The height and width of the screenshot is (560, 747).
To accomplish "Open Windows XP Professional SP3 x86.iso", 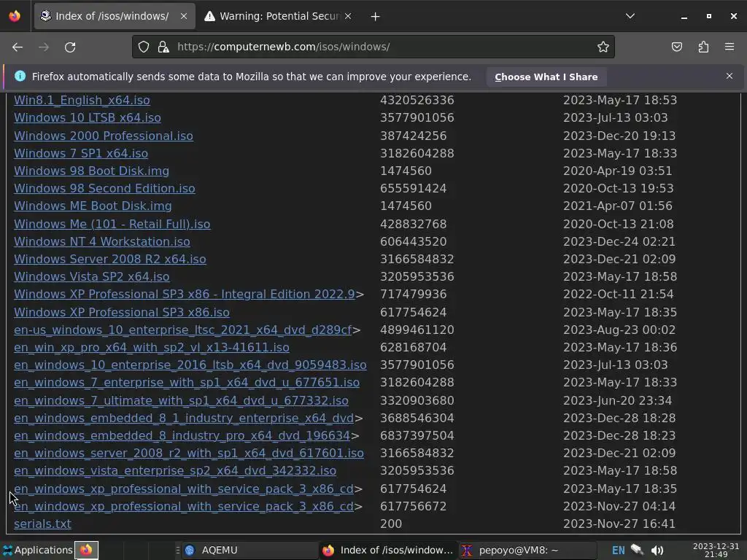I will pyautogui.click(x=122, y=312).
